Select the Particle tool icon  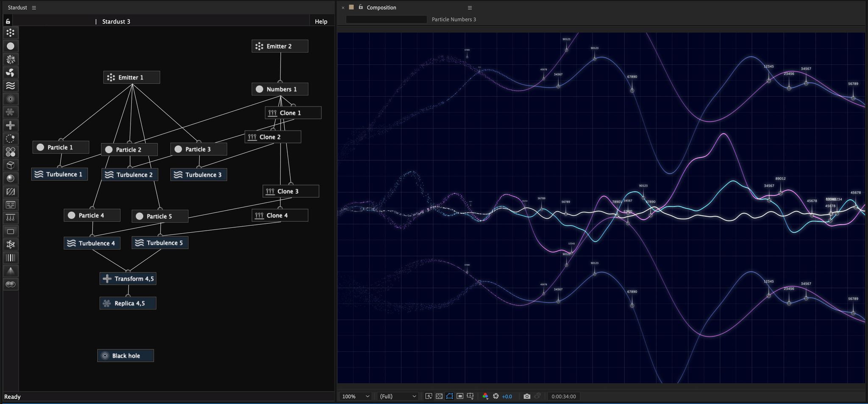(11, 46)
